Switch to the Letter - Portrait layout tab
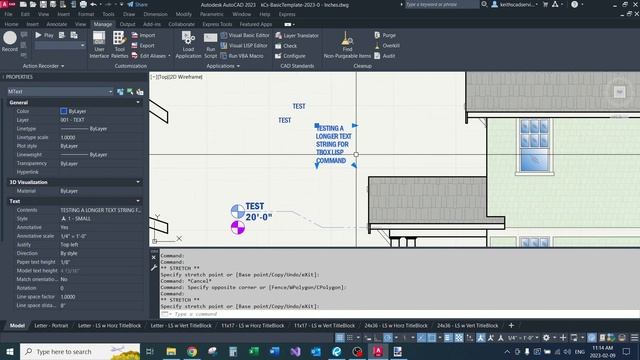This screenshot has width=640, height=360. tap(51, 325)
